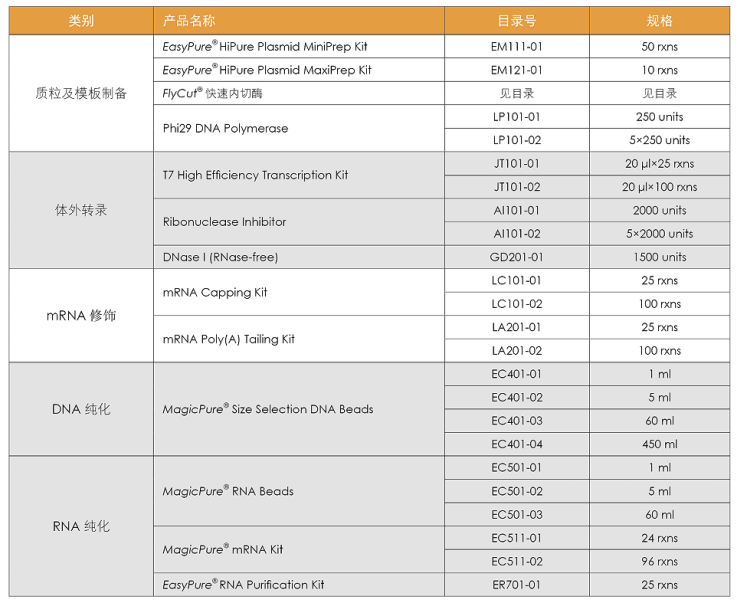The height and width of the screenshot is (603, 737).
Task: Click the 规格 column header
Action: tap(659, 21)
